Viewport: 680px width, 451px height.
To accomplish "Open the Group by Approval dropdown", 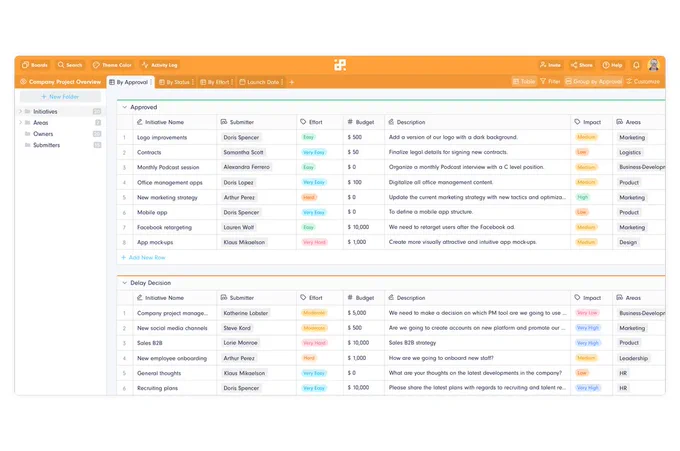I will click(594, 82).
